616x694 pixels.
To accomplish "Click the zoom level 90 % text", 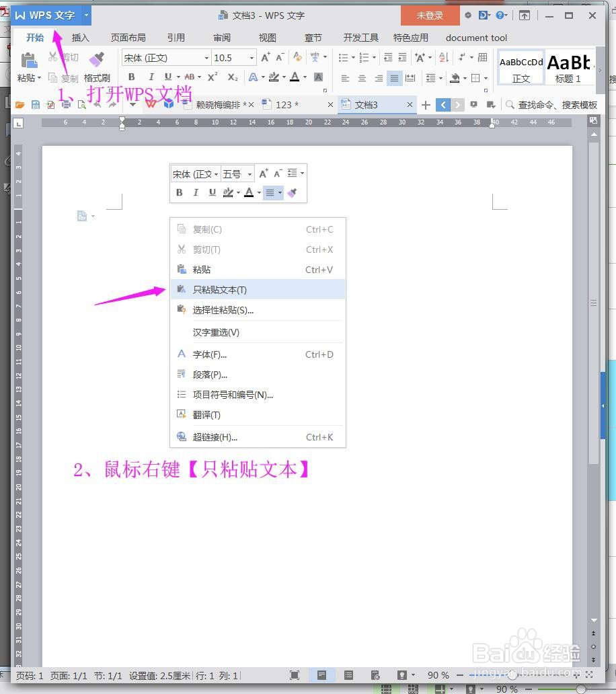I will (438, 675).
